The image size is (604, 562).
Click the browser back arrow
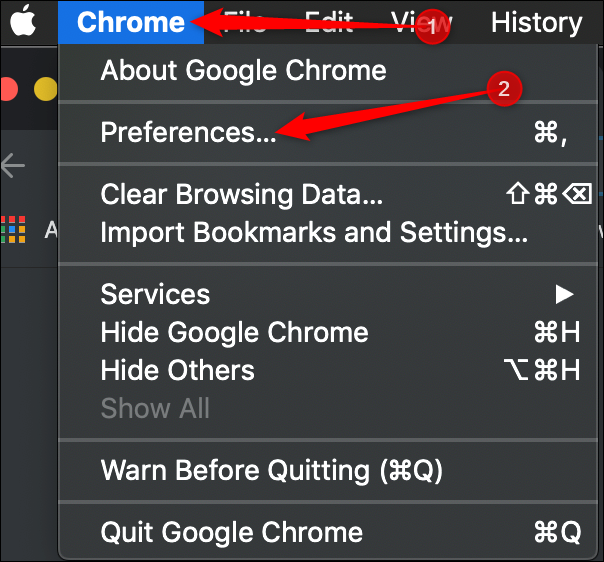tap(12, 165)
